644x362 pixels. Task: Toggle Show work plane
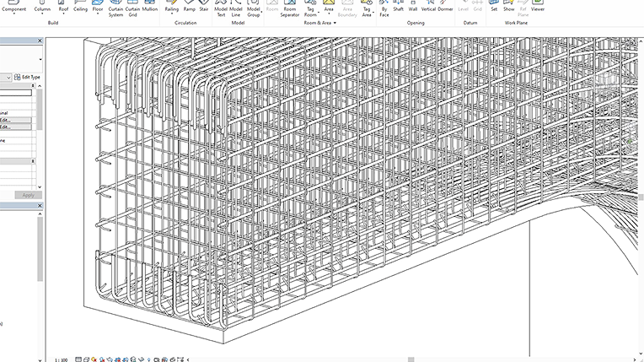(509, 6)
